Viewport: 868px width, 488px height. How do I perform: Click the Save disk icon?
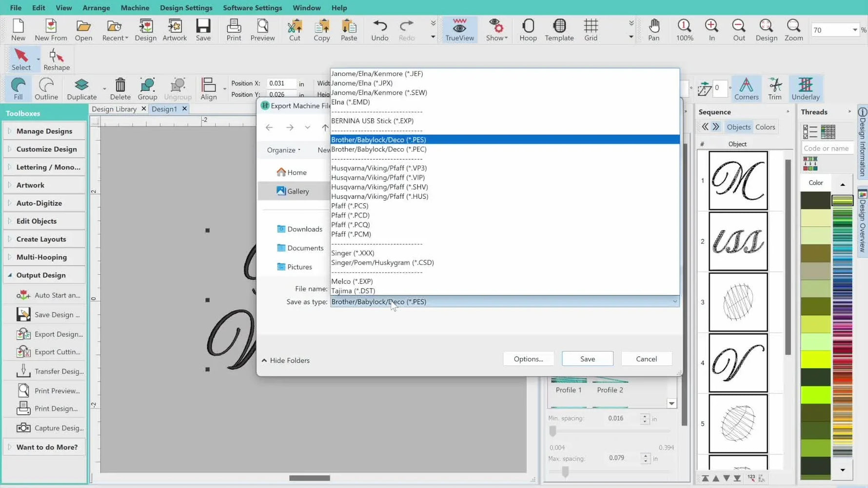(x=203, y=30)
